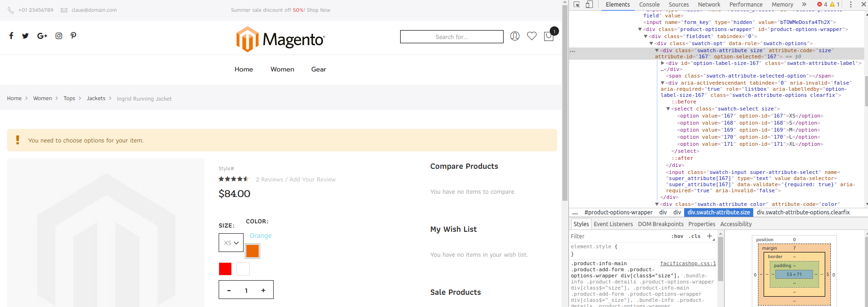Click the Instagram icon in header
This screenshot has height=307, width=868.
coord(59,36)
